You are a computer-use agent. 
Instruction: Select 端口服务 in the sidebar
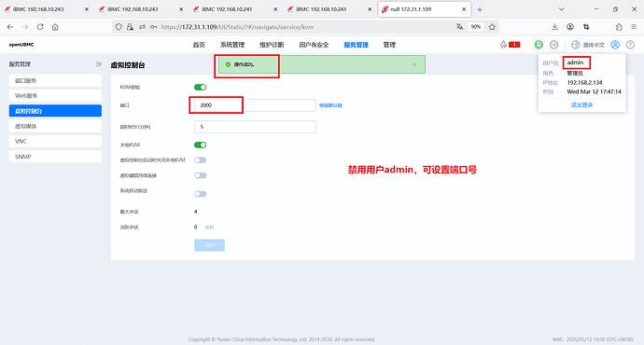(x=55, y=80)
